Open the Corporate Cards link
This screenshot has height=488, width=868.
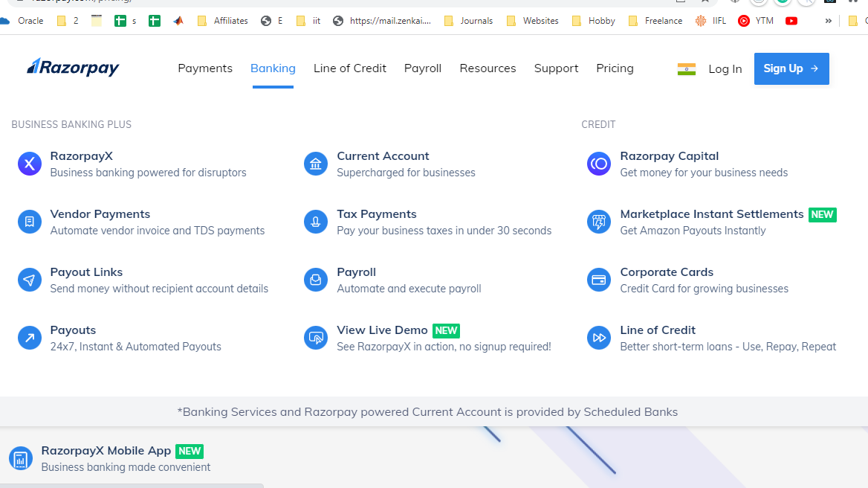667,272
